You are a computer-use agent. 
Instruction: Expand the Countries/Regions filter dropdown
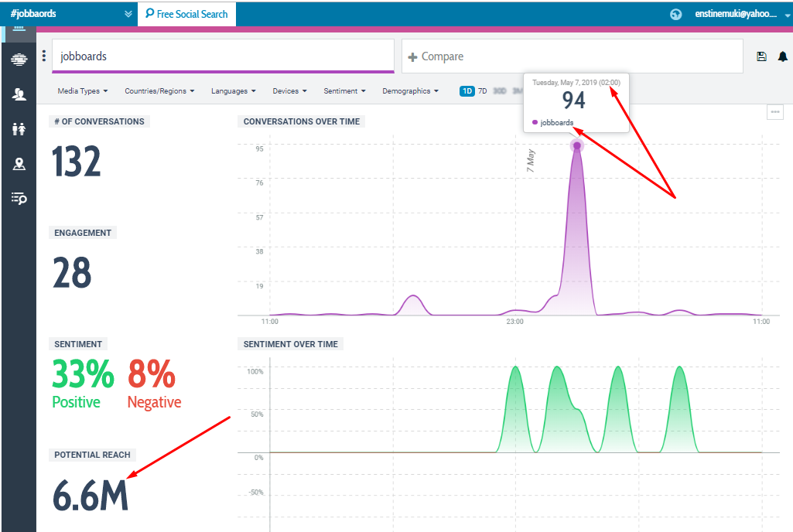tap(159, 91)
